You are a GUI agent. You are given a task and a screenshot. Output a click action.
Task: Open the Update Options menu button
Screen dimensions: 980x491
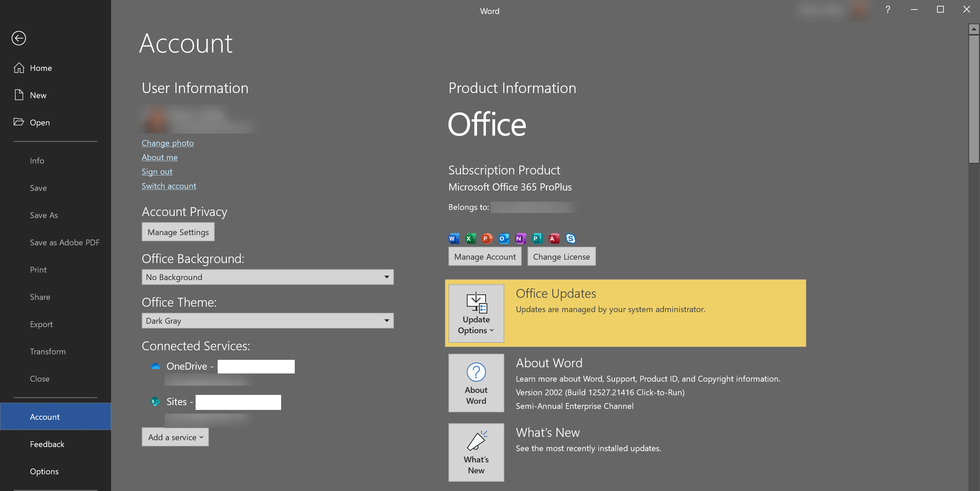[x=476, y=313]
